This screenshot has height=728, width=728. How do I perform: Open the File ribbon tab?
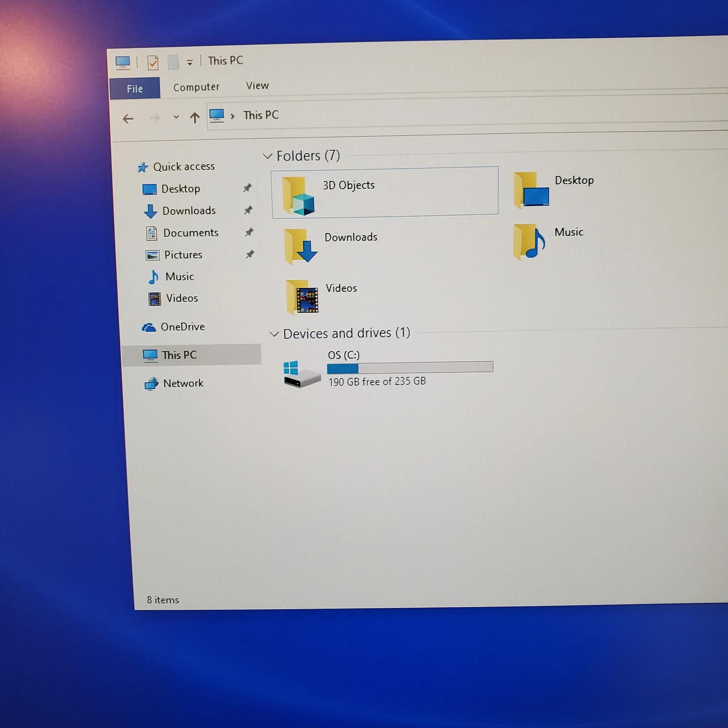(134, 89)
